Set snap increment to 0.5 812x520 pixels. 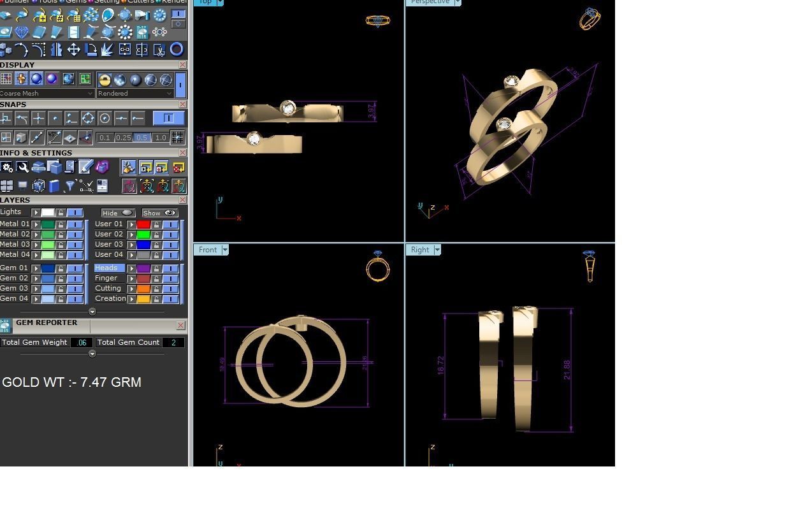(141, 138)
